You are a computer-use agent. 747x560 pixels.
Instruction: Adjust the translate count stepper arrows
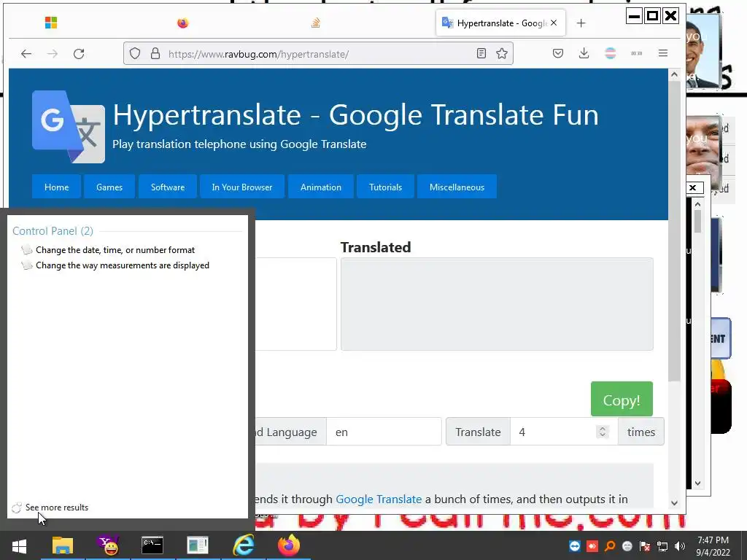point(602,432)
